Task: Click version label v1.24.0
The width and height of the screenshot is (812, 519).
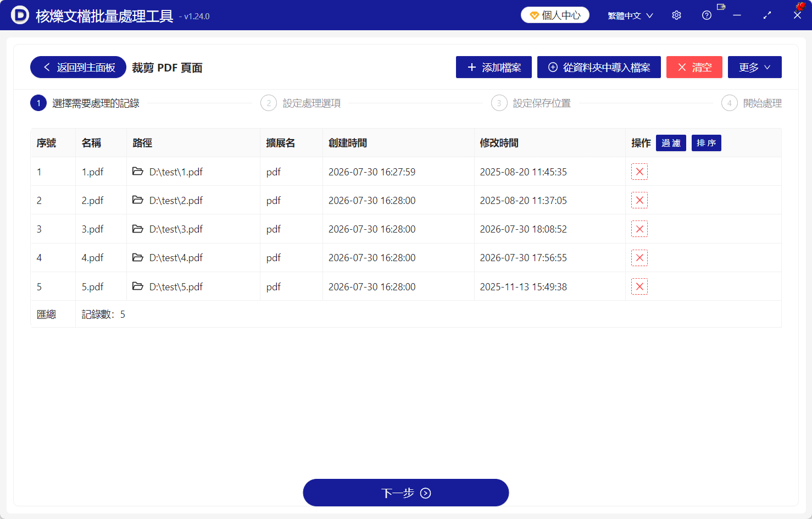Action: coord(197,16)
